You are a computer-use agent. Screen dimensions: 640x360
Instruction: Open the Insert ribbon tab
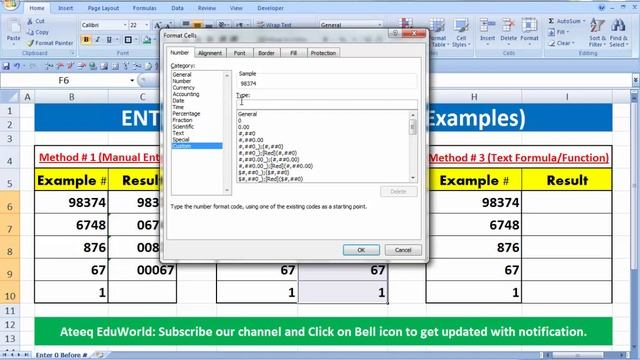(65, 8)
